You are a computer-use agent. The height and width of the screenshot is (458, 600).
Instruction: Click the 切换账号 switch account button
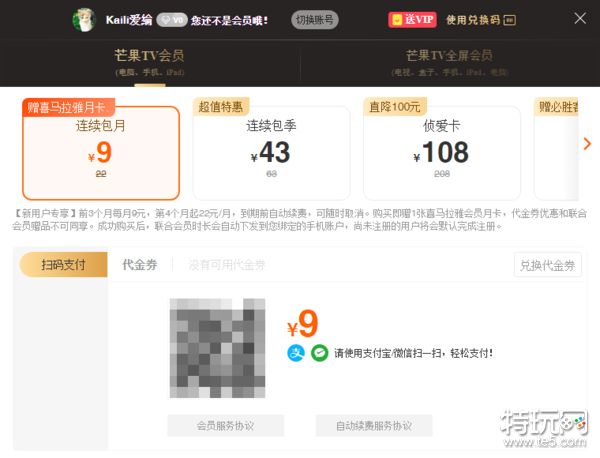[315, 20]
